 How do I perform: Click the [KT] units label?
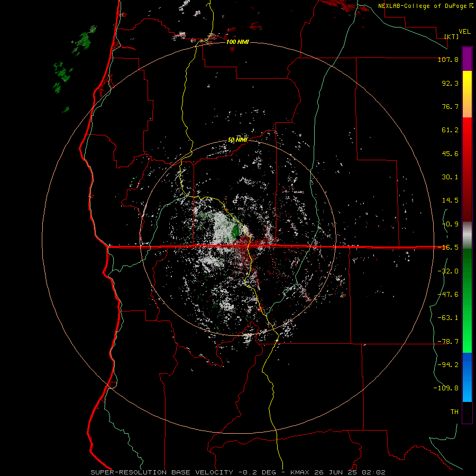452,36
